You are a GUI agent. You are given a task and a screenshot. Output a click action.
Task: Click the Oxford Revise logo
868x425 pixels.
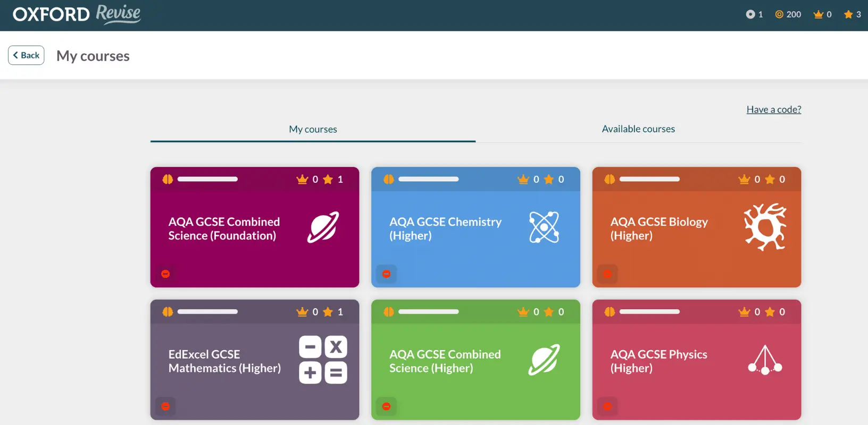[x=77, y=14]
